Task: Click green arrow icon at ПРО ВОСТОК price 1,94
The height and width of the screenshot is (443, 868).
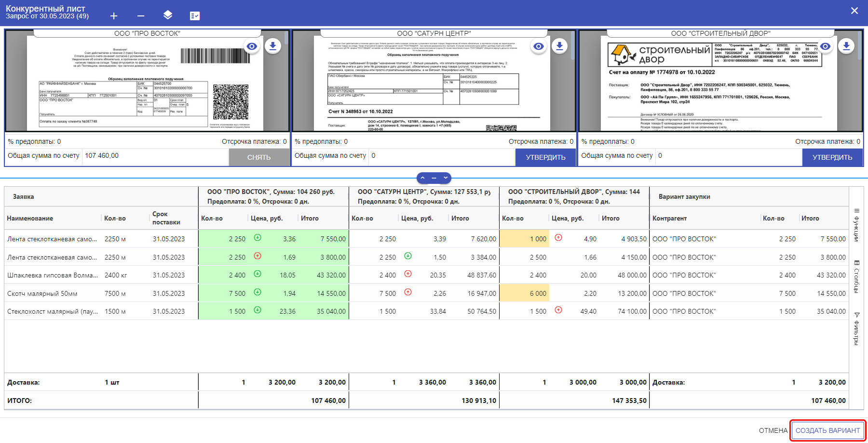Action: pyautogui.click(x=258, y=292)
